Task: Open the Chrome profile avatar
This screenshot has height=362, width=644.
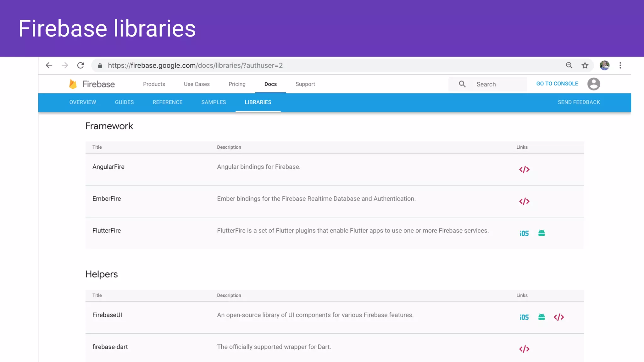Action: pyautogui.click(x=604, y=65)
